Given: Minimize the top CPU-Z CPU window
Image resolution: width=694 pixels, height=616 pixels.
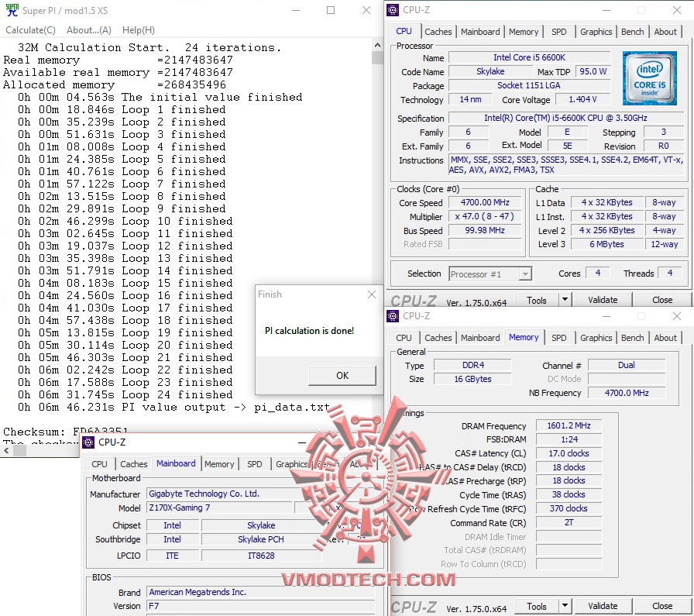Looking at the screenshot, I should [x=606, y=10].
